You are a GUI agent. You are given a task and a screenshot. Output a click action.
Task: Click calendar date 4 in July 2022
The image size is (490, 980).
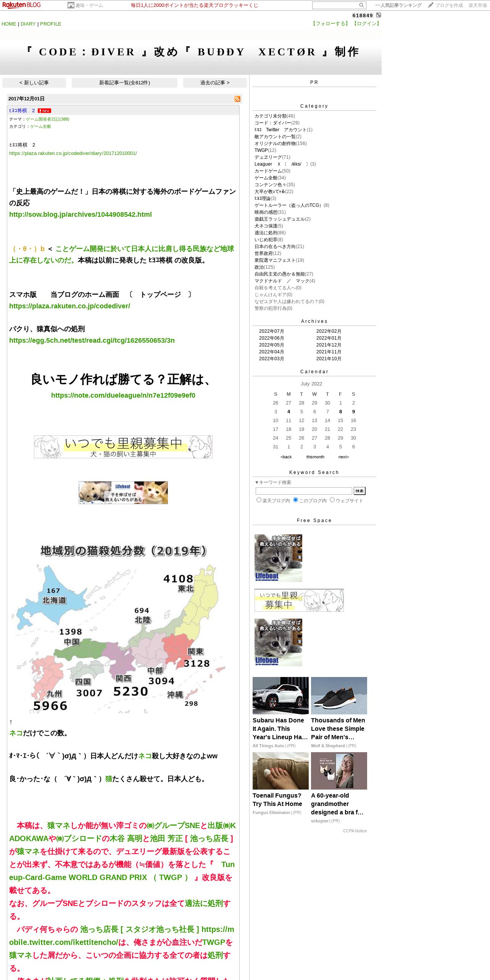pyautogui.click(x=289, y=412)
